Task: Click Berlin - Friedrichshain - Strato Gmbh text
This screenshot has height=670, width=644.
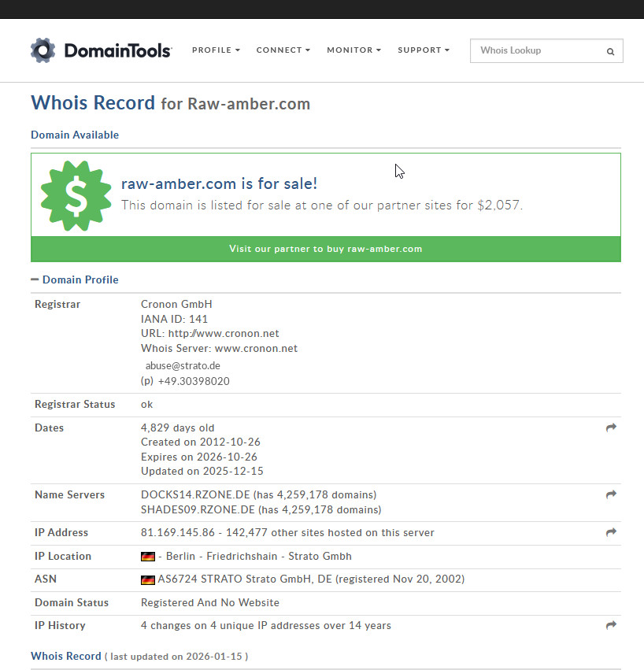Action: (x=258, y=556)
